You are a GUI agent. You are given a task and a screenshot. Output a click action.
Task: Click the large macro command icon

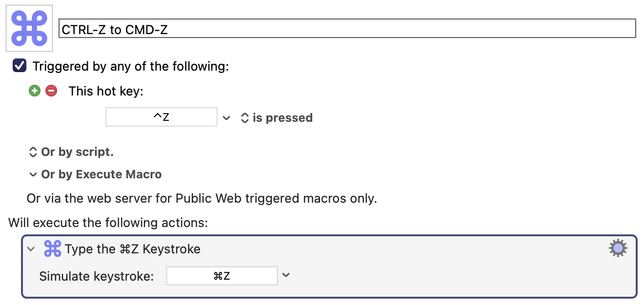tap(29, 28)
